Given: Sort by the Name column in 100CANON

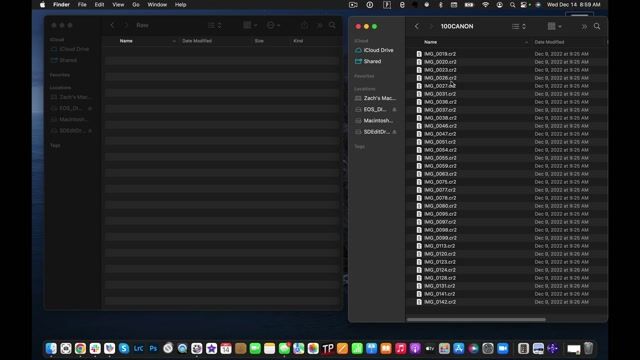Looking at the screenshot, I should (x=430, y=42).
